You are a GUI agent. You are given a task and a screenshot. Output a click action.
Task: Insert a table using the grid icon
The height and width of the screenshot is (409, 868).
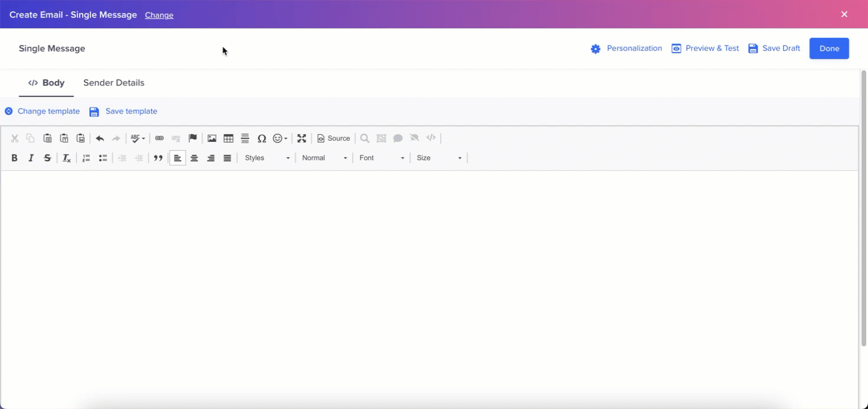coord(229,138)
